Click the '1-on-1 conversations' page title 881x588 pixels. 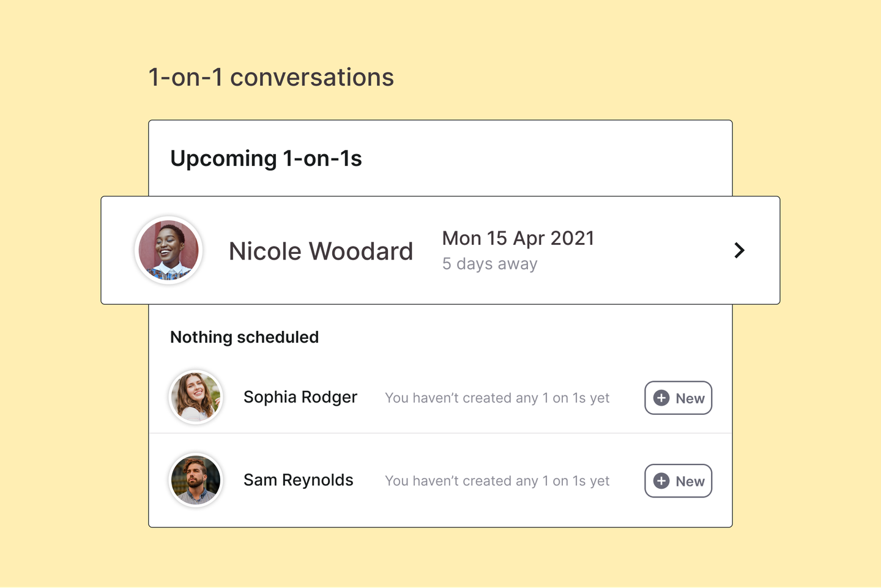tap(272, 78)
